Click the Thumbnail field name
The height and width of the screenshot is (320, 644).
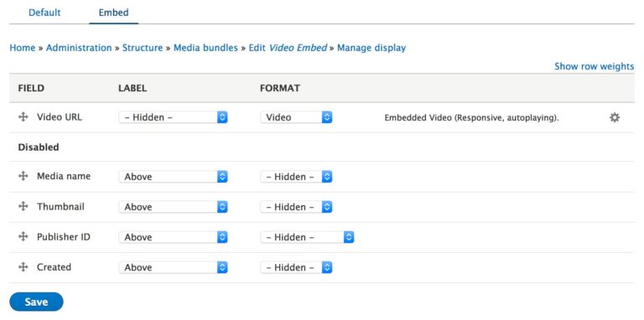click(60, 207)
